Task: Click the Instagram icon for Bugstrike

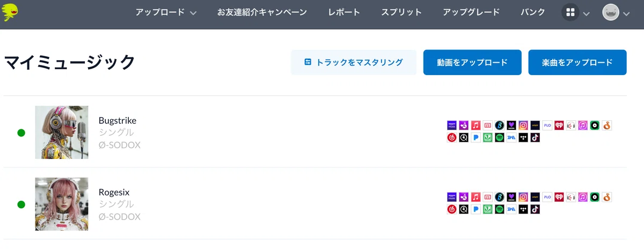Action: coord(523,125)
